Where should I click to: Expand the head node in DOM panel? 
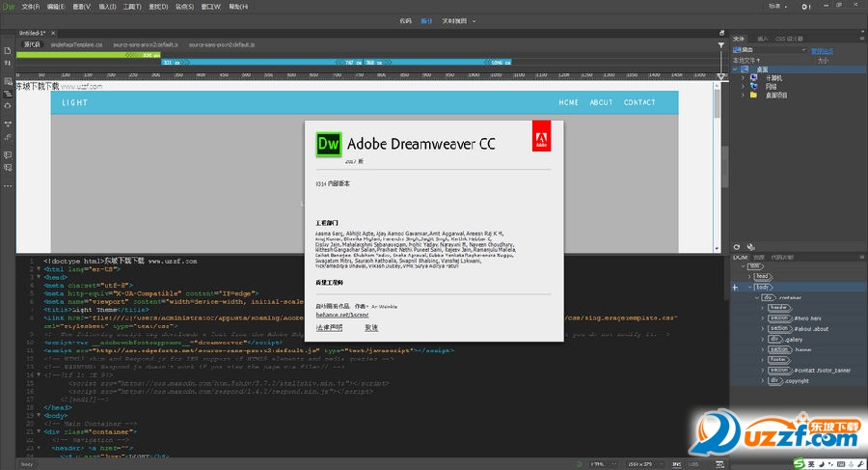749,276
